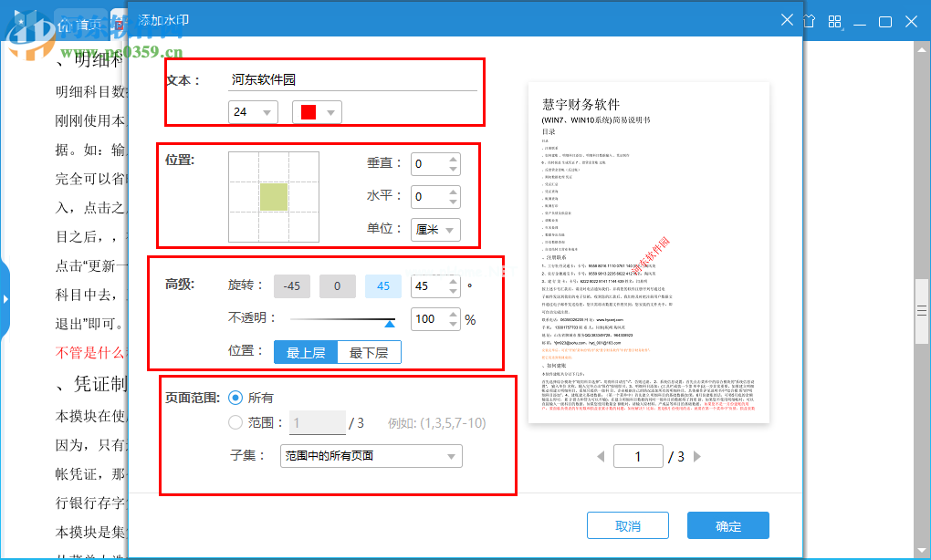
Task: Click the 取消 cancel button
Action: pos(627,525)
